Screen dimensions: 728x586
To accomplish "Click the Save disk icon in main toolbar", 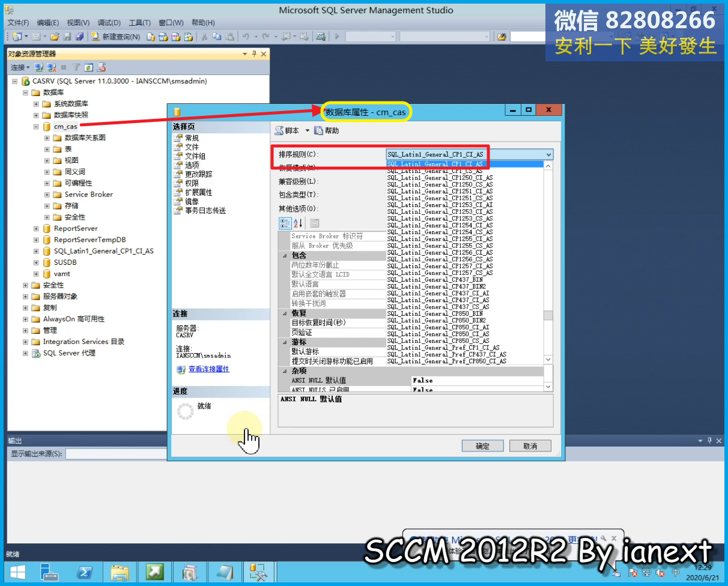I will [67, 37].
